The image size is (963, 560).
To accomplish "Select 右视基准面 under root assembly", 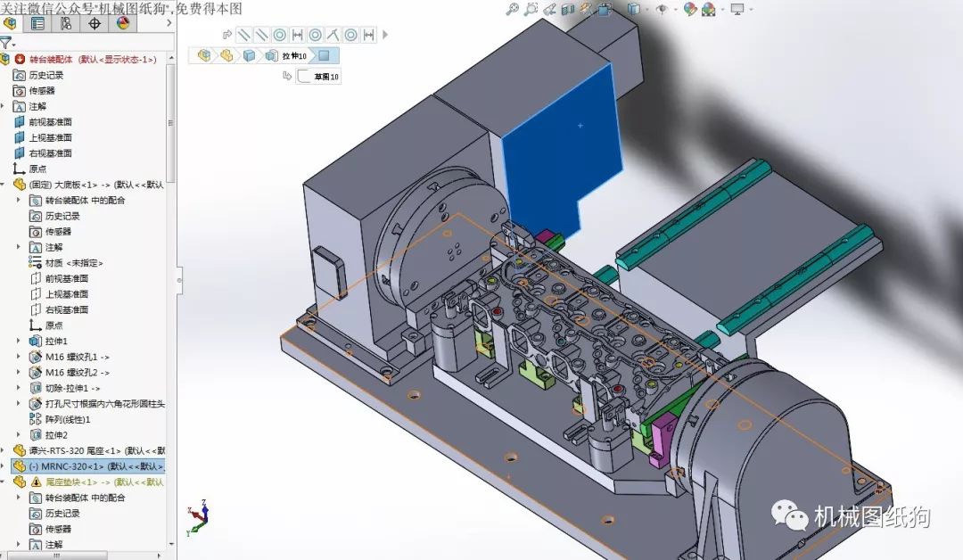I will 50,152.
